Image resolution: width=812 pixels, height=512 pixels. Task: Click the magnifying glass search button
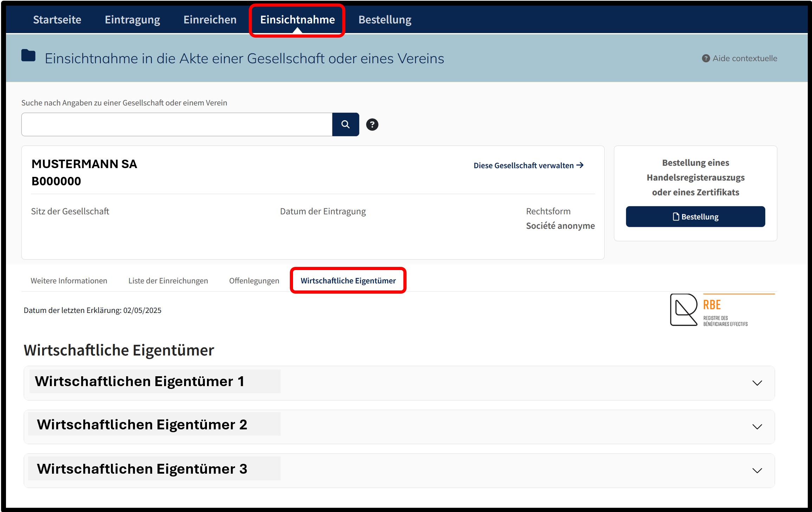click(345, 124)
